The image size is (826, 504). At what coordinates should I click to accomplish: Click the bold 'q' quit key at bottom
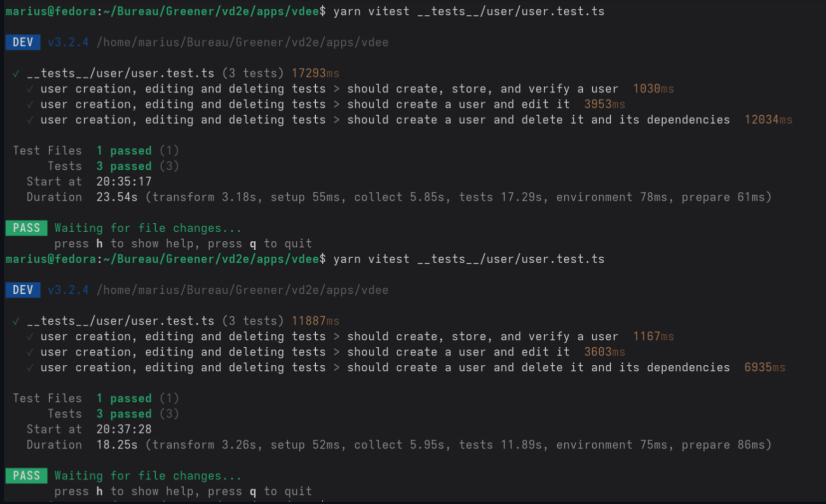(253, 491)
